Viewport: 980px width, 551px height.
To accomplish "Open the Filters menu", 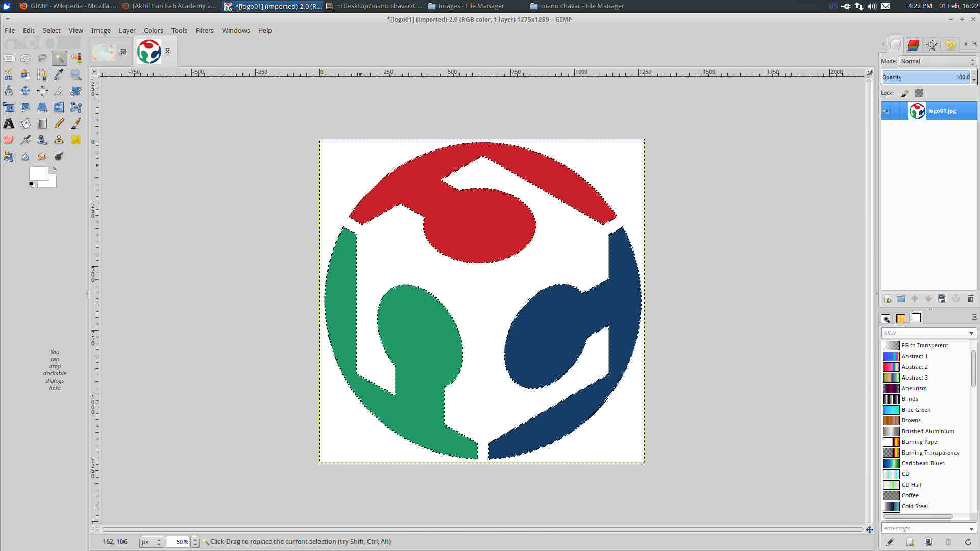I will point(205,30).
